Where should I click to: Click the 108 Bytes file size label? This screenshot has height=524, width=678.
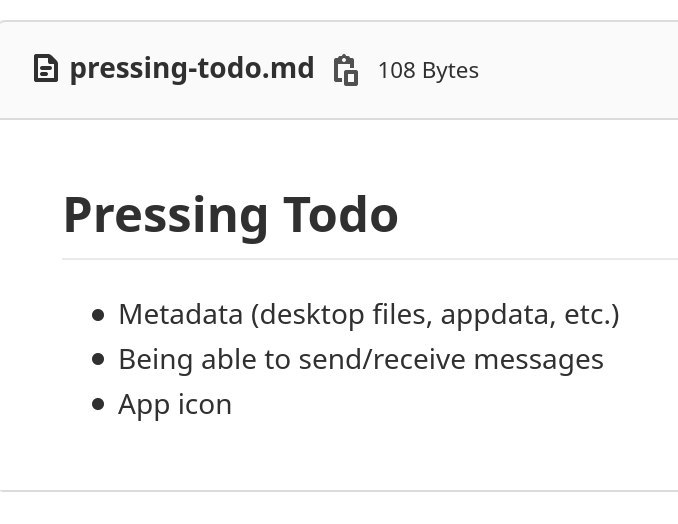click(x=428, y=70)
